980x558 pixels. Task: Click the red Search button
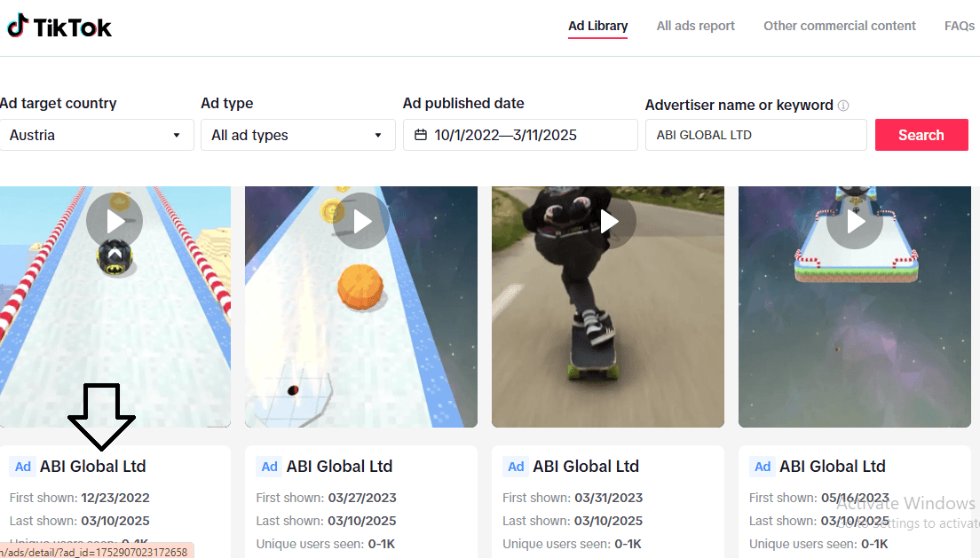(x=921, y=135)
